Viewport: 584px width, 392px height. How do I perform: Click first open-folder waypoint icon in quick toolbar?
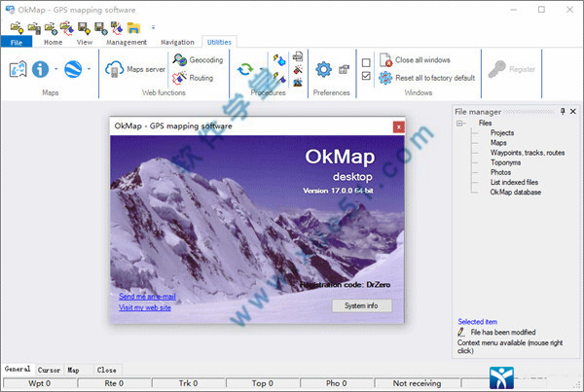(17, 28)
